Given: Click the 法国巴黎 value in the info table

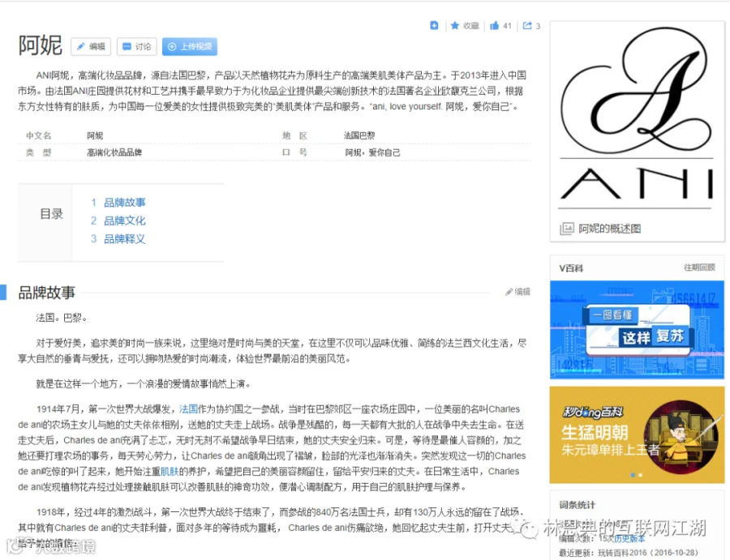Looking at the screenshot, I should [359, 135].
